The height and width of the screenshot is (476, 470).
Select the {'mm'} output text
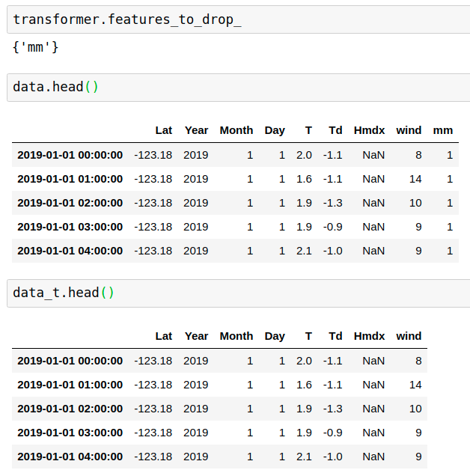click(x=35, y=47)
